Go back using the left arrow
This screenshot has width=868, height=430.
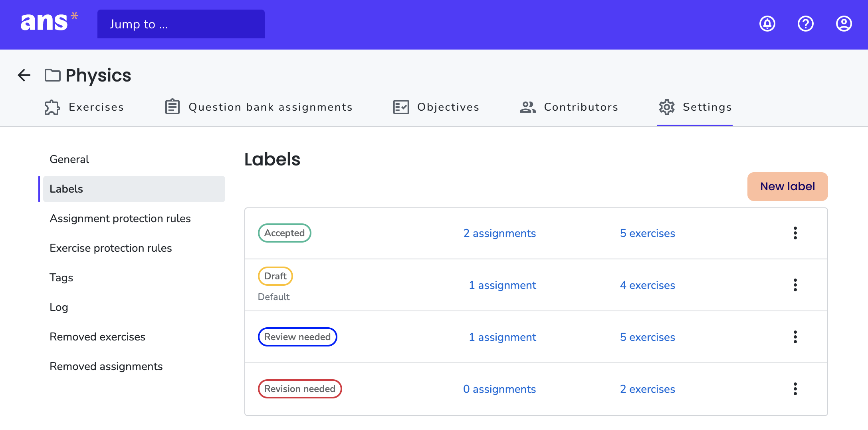click(24, 75)
